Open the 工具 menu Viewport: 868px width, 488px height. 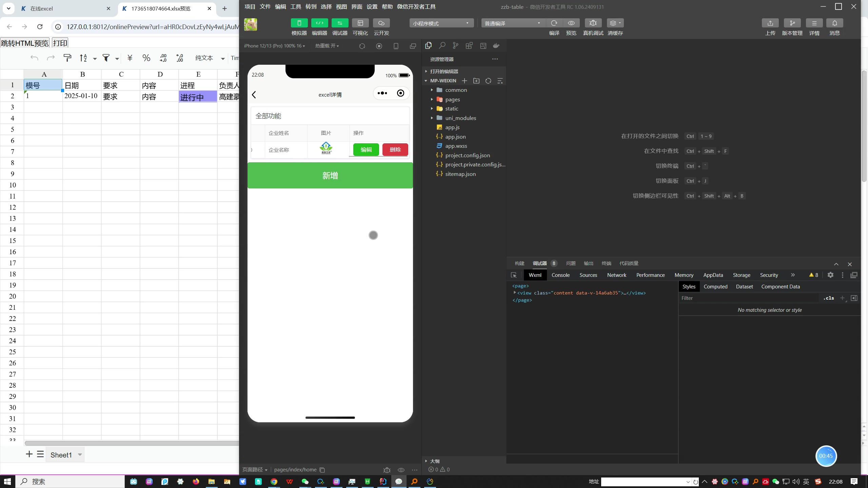296,6
